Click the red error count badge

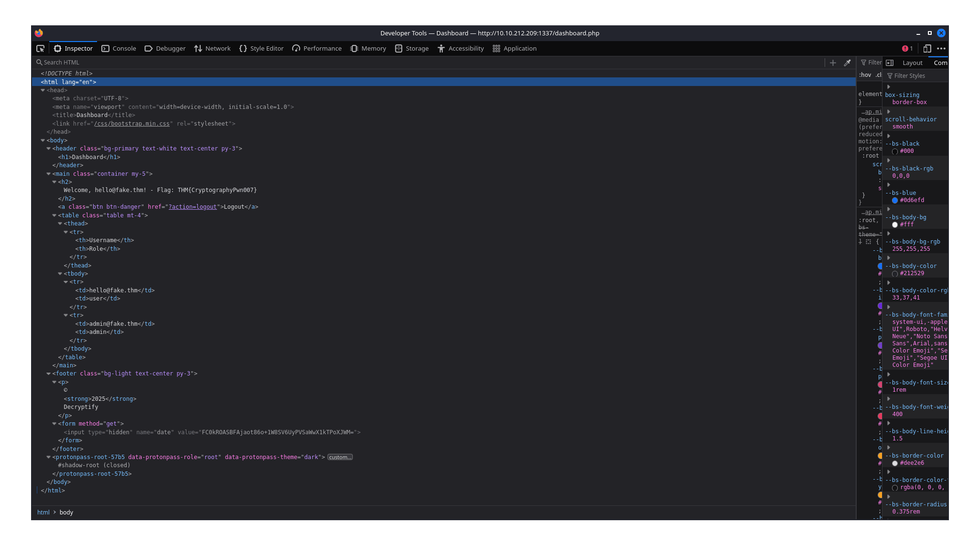pos(907,49)
